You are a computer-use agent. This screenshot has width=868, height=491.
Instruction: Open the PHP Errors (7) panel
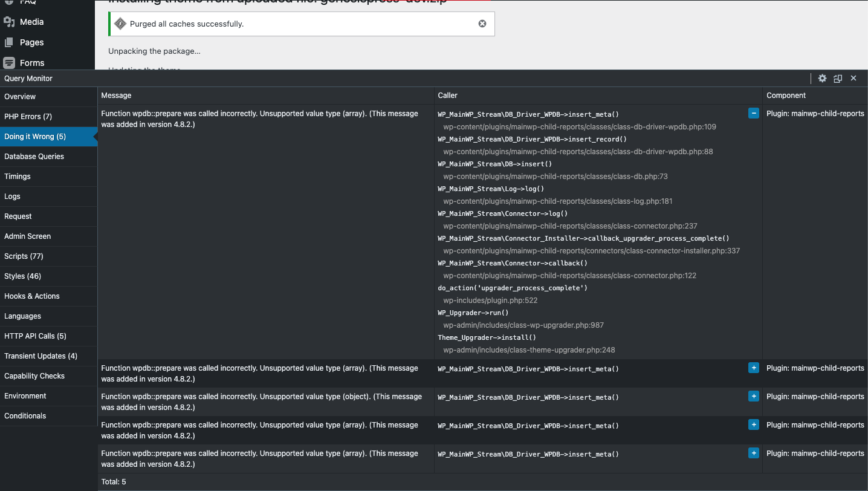pyautogui.click(x=28, y=117)
